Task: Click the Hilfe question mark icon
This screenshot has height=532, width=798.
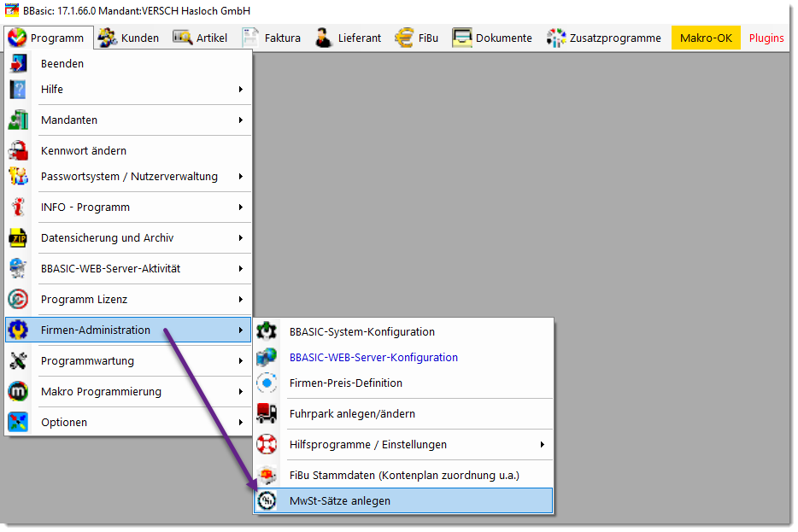Action: click(x=18, y=90)
